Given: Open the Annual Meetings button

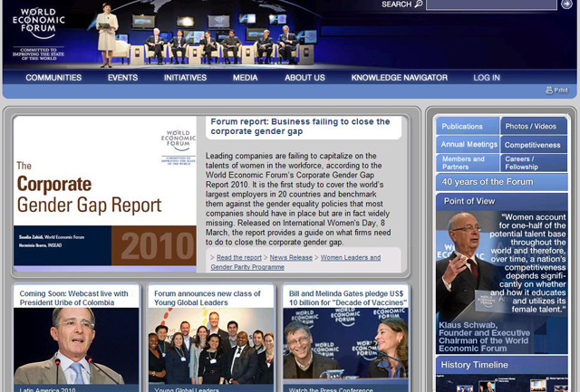Looking at the screenshot, I should pos(468,145).
